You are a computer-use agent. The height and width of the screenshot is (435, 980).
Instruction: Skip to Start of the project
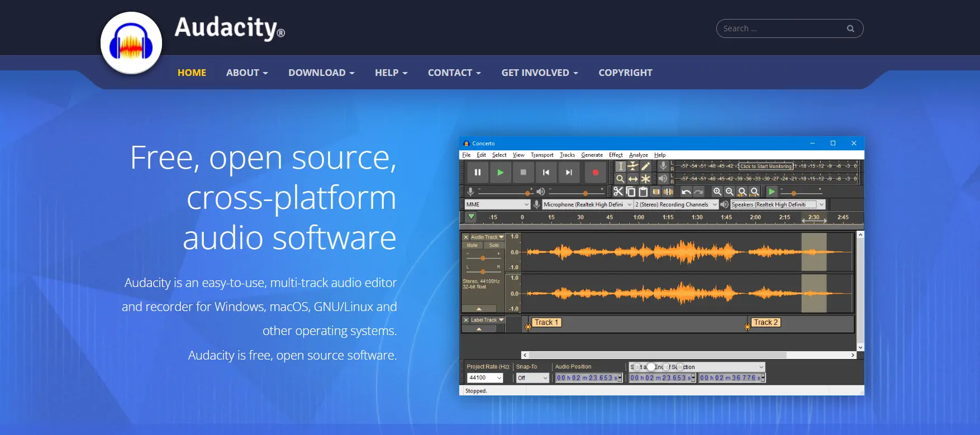546,173
